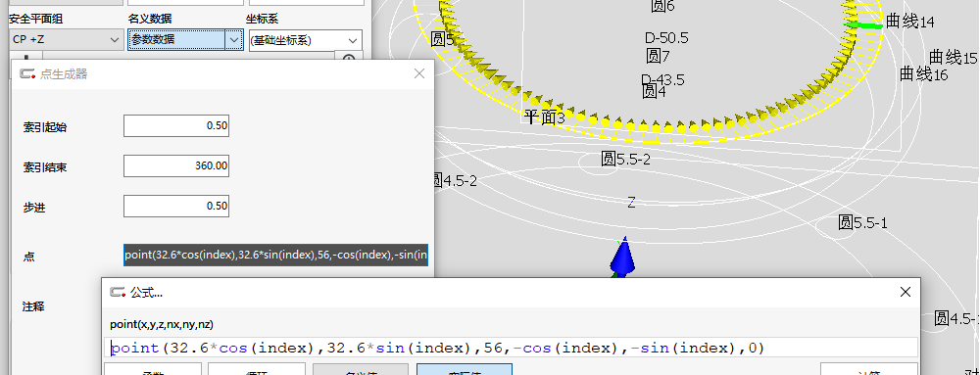Select the 圆4 feature label

tap(654, 92)
